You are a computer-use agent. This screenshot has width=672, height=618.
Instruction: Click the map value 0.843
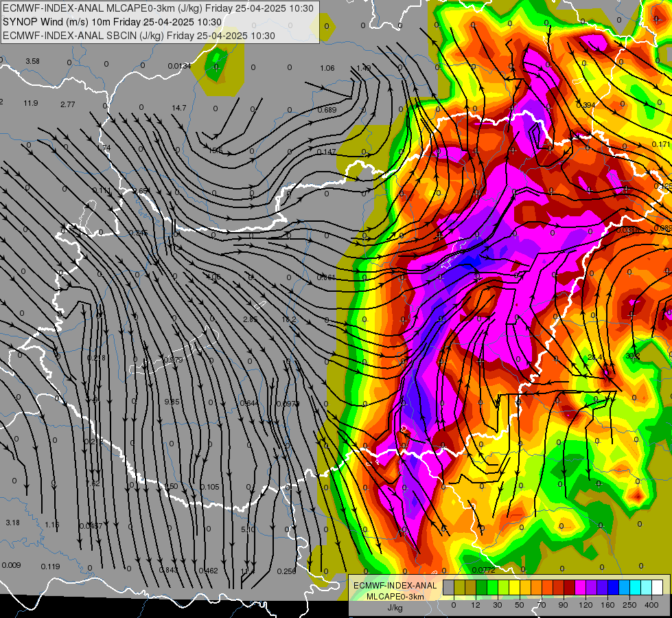click(168, 570)
